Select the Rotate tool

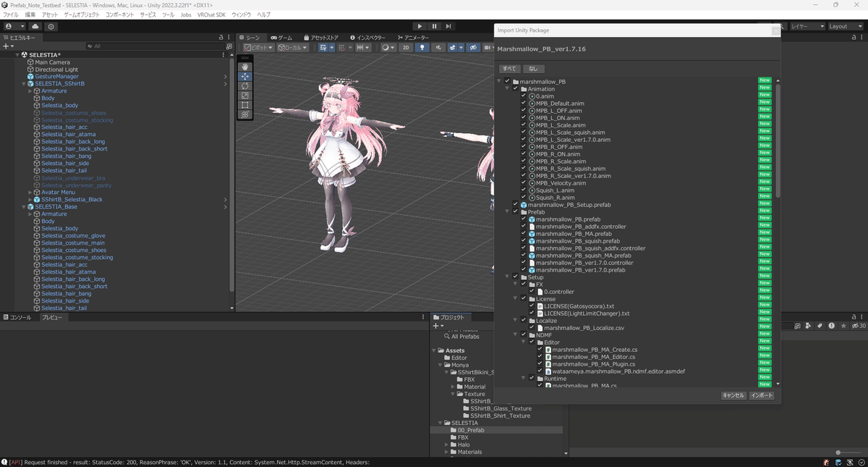click(x=244, y=86)
